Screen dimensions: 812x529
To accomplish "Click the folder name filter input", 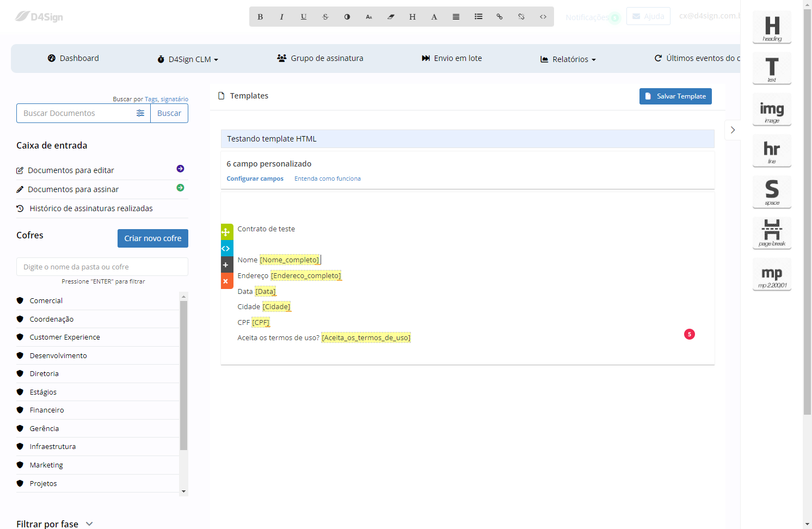I will click(x=102, y=267).
